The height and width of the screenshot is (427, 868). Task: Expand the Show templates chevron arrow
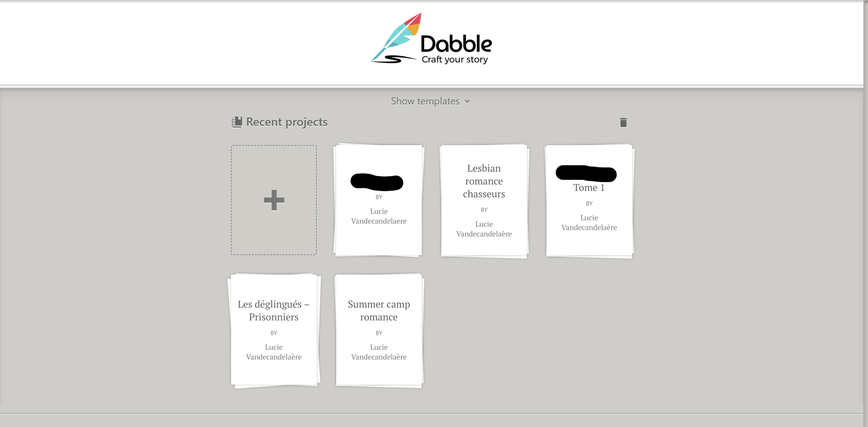click(x=468, y=101)
